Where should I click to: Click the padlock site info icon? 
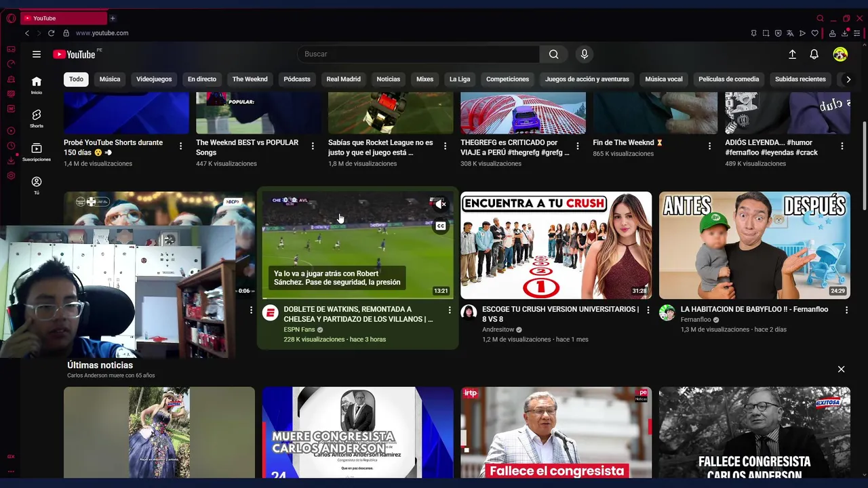[66, 33]
